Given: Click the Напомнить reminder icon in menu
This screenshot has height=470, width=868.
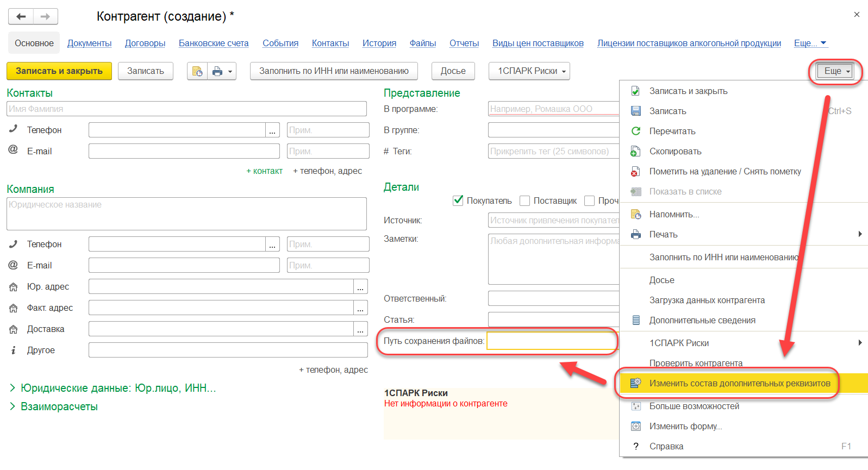Looking at the screenshot, I should click(635, 214).
